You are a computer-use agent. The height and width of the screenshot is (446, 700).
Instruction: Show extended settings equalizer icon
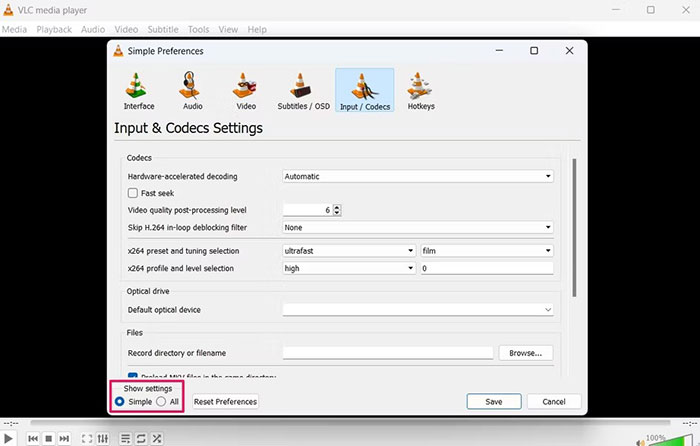click(103, 438)
